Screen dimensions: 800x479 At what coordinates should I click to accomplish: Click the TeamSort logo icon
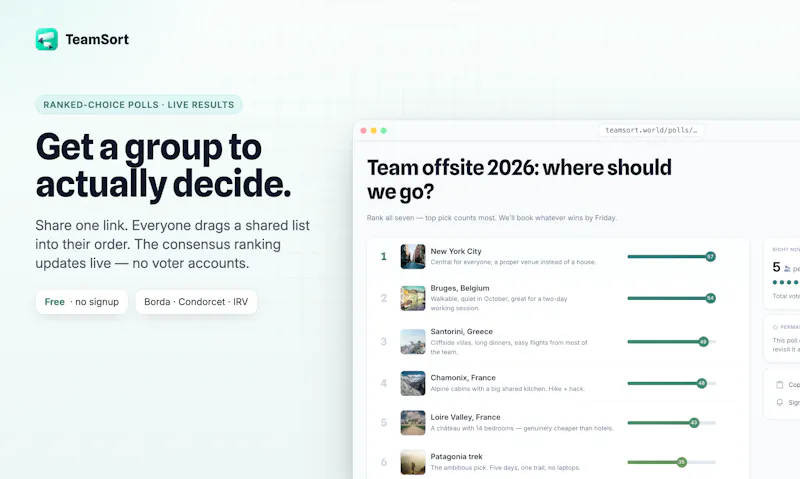pos(46,39)
